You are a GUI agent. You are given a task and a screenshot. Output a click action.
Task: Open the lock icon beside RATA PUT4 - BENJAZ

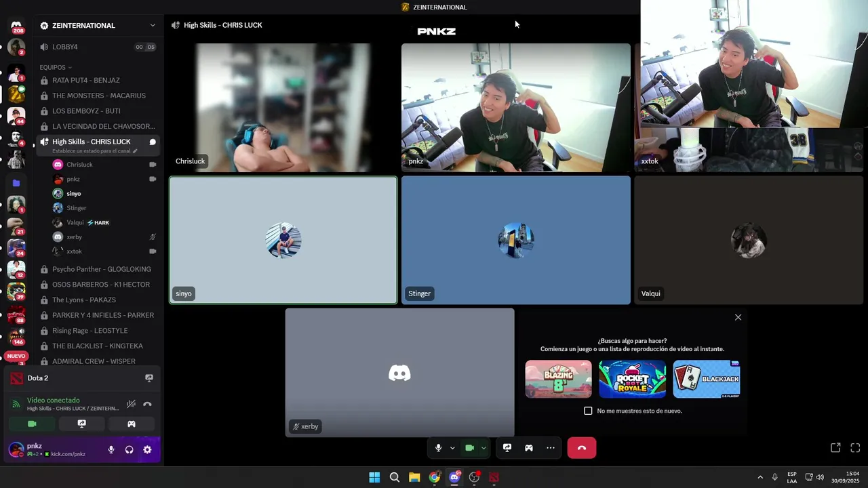[x=44, y=80]
